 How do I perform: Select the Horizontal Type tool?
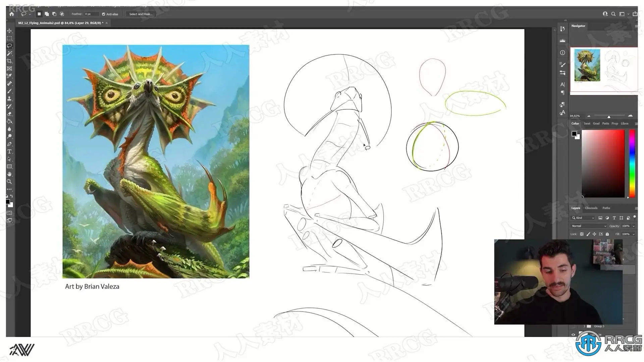point(9,152)
